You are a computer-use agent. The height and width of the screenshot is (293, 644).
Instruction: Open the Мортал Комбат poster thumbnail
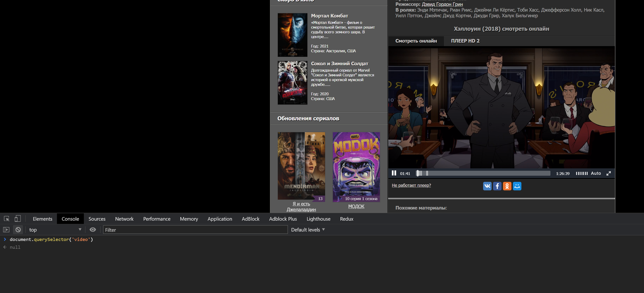(292, 35)
